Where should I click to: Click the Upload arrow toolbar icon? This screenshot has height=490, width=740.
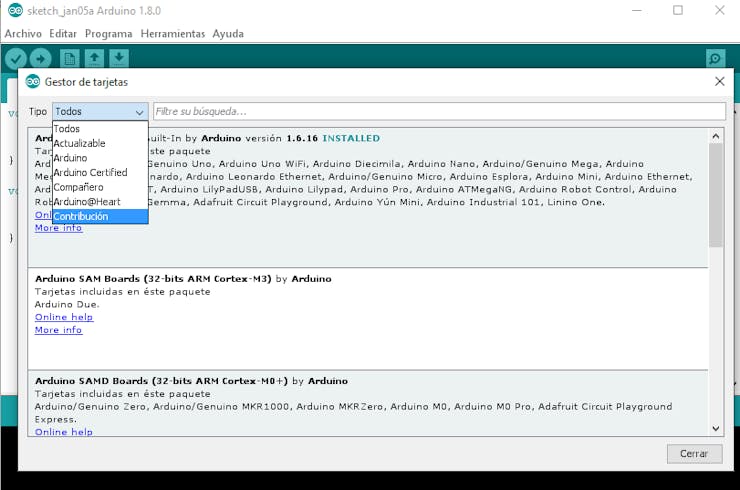pos(40,59)
